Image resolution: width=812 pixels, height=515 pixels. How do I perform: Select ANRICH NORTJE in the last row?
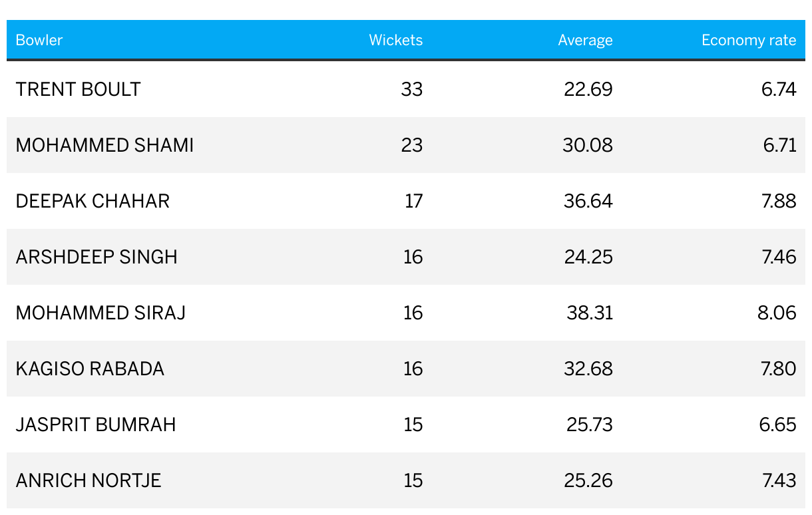point(89,480)
